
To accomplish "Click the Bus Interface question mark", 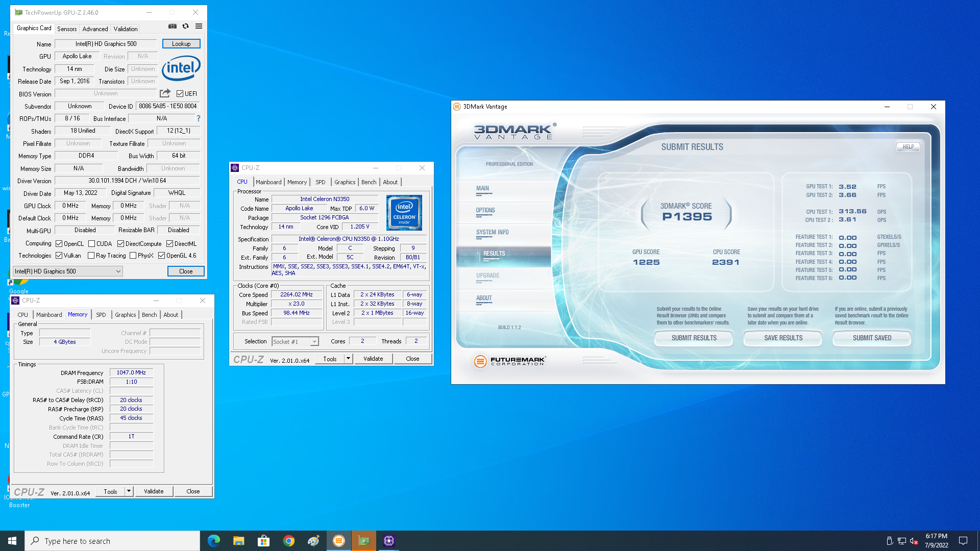I will [199, 118].
